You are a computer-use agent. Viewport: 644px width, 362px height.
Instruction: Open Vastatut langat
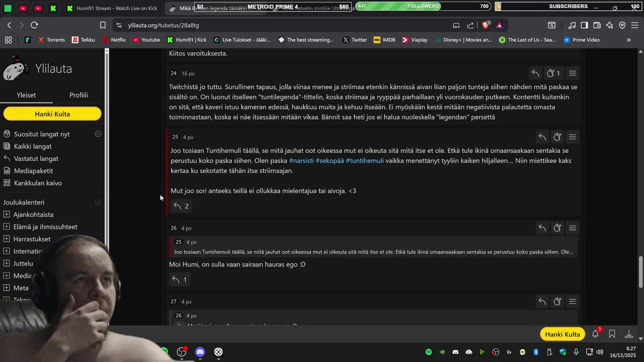click(36, 158)
